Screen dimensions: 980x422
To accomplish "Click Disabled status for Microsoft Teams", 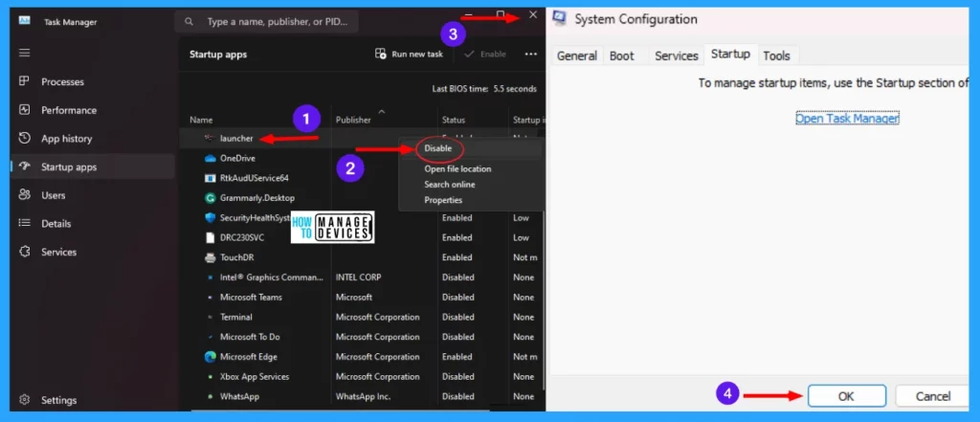I will coord(458,297).
